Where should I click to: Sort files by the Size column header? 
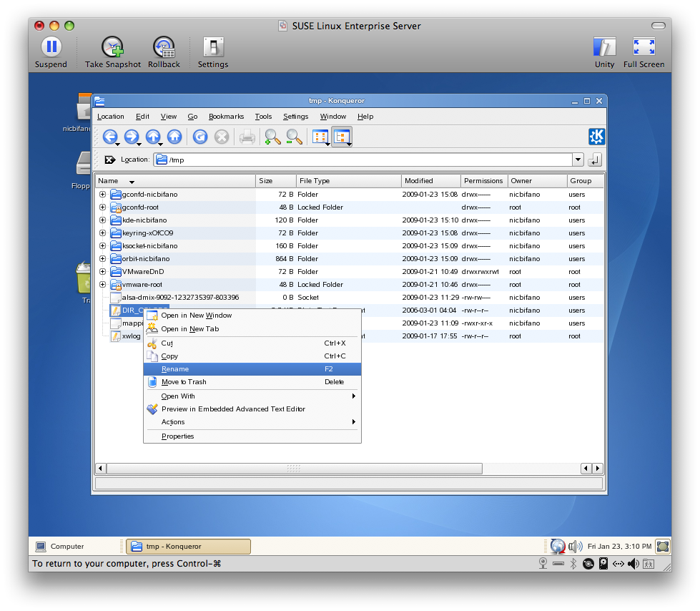tap(276, 181)
